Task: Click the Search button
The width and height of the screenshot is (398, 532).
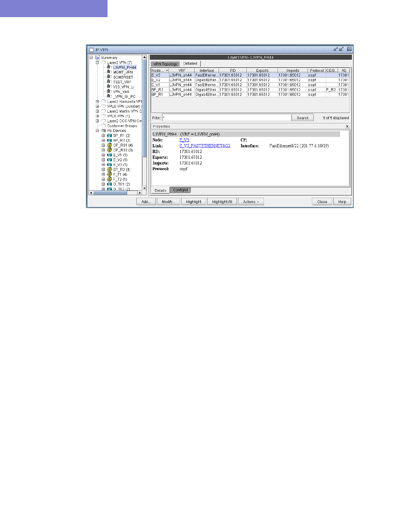Action: coord(303,118)
